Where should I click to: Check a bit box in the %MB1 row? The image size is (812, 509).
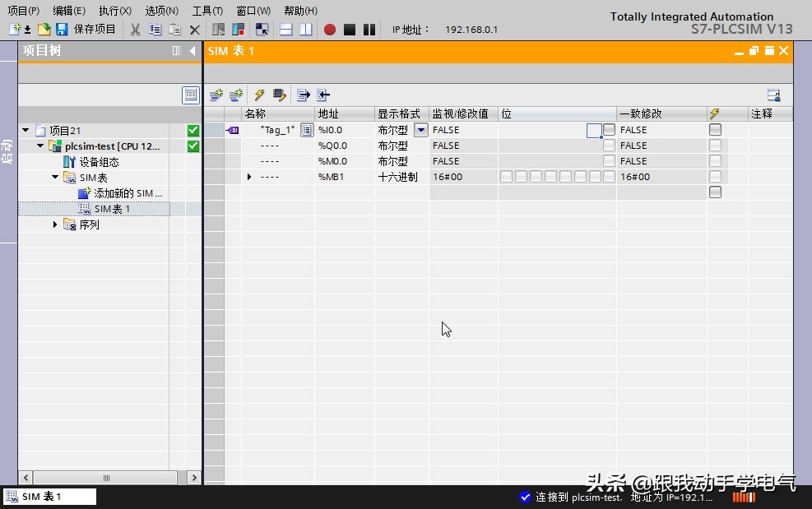tap(504, 176)
